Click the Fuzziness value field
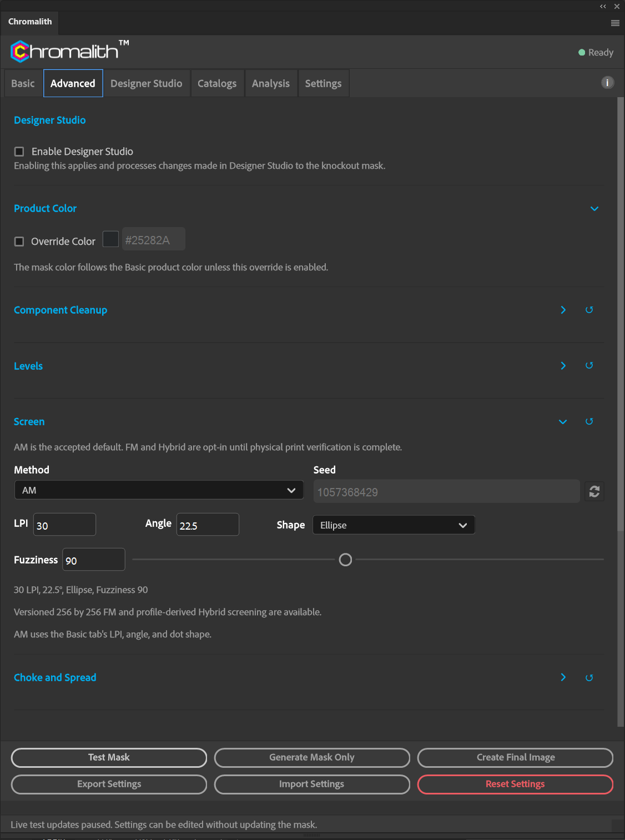 pyautogui.click(x=94, y=560)
